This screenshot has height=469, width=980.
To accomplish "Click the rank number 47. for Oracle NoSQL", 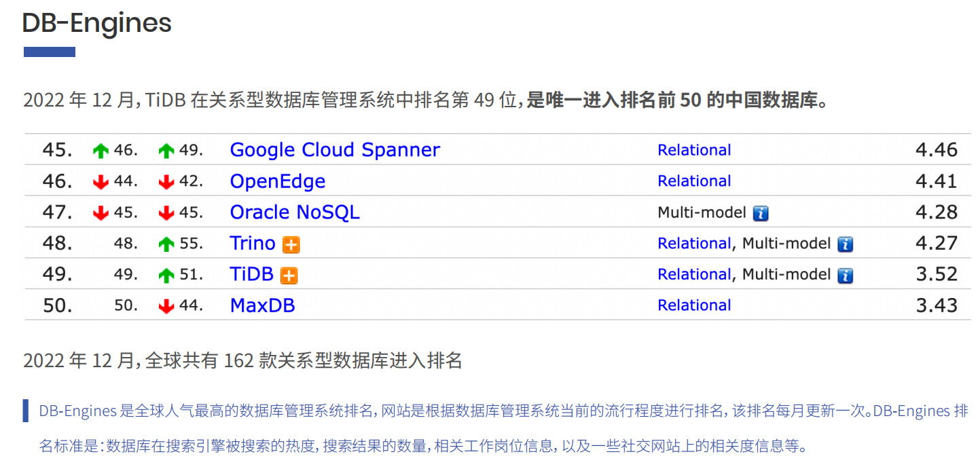I will coord(58,212).
